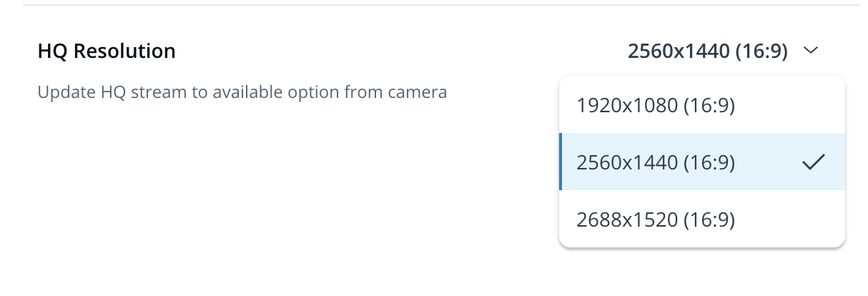Image resolution: width=868 pixels, height=296 pixels.
Task: Keep the 1440p resolution selected
Action: tap(656, 162)
